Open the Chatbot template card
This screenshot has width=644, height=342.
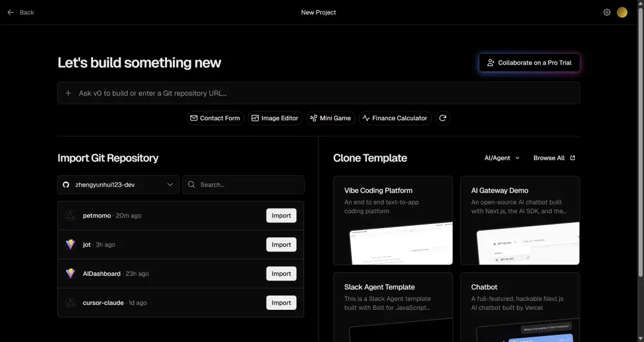click(x=520, y=307)
